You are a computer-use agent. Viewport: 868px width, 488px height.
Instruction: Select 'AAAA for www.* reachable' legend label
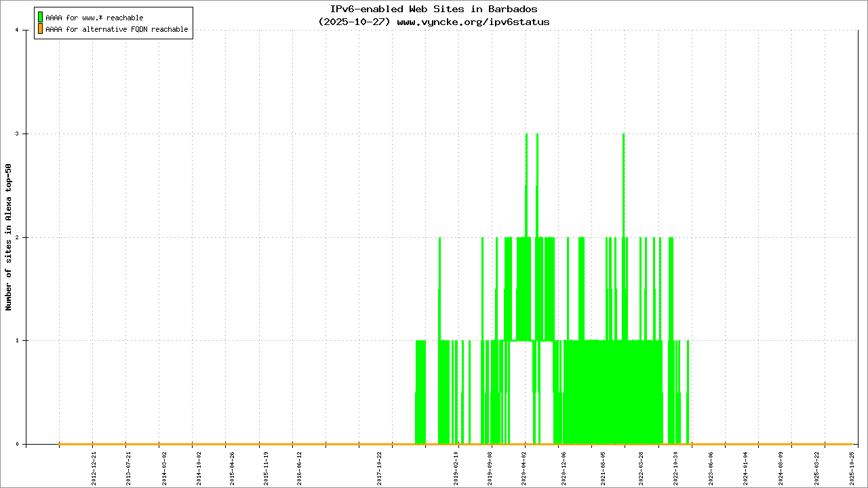(x=94, y=18)
